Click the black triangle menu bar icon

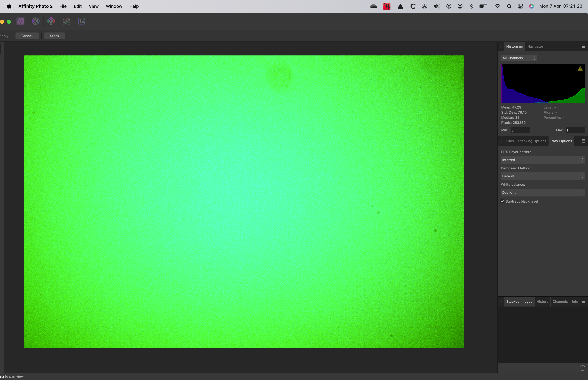[x=400, y=6]
